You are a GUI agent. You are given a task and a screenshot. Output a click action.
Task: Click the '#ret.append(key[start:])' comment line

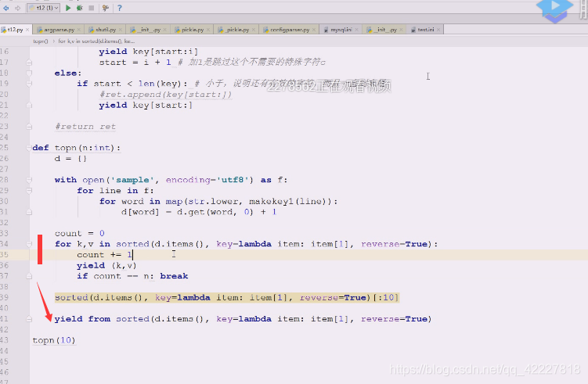[165, 95]
